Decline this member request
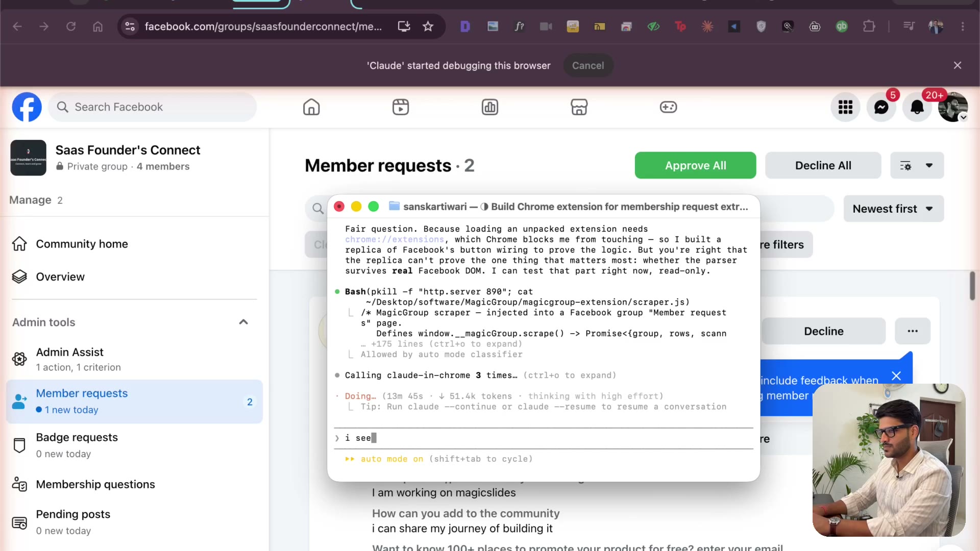Image resolution: width=980 pixels, height=551 pixels. 823,331
